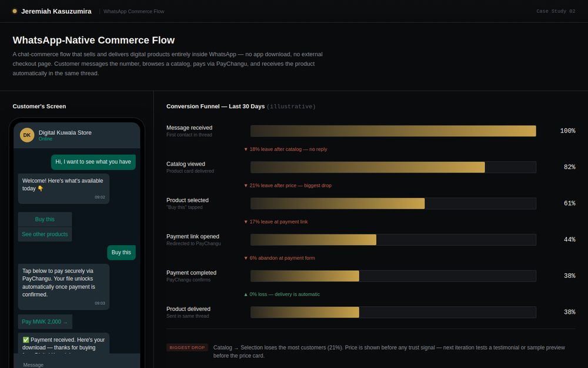Click the BIGGEST DROP badge
Screen dimensions: 588x368
tap(187, 348)
